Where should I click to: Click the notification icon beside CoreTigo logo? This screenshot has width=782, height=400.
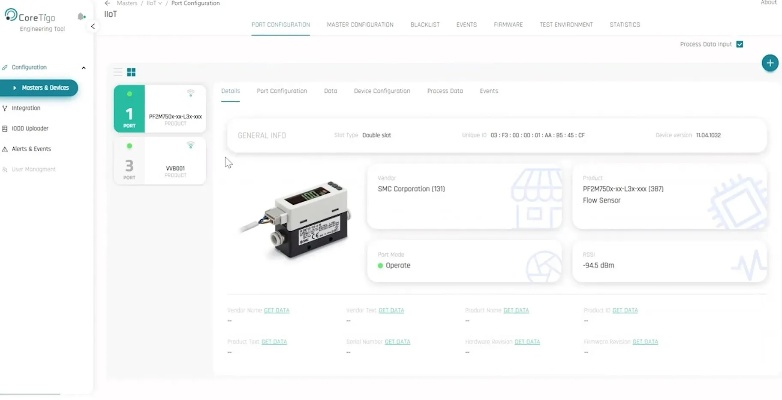[81, 17]
